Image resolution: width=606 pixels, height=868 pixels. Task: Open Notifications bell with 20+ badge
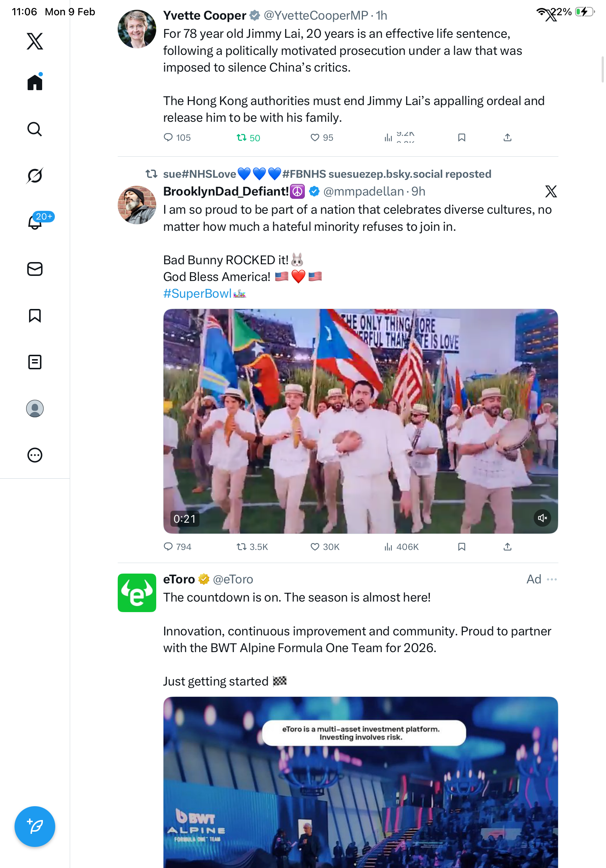tap(35, 222)
